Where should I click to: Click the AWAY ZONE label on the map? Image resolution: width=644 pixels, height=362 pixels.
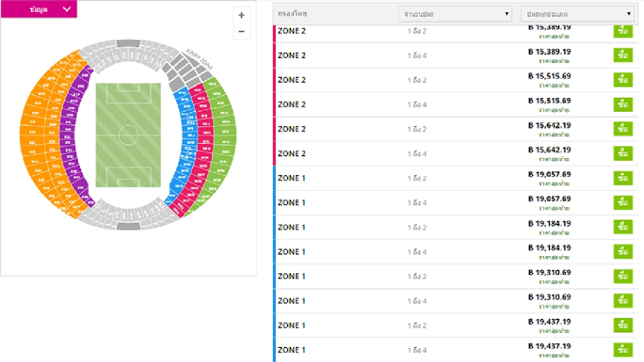[199, 59]
